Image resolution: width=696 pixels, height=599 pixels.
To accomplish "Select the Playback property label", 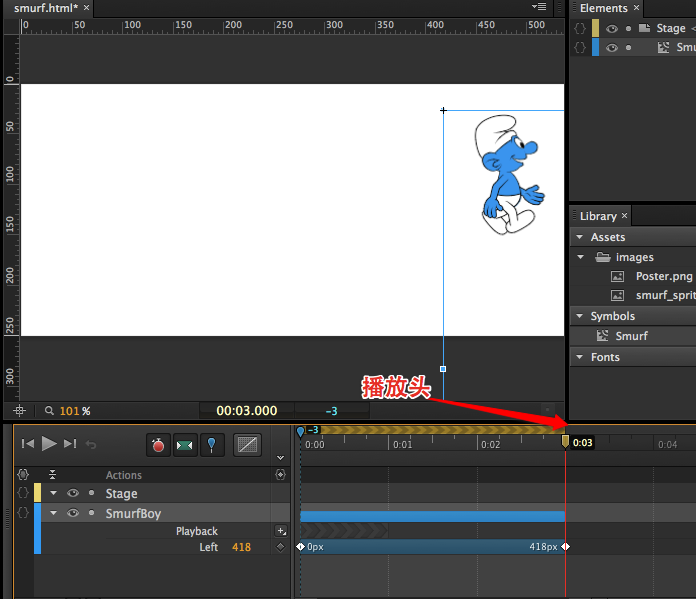I will point(197,531).
